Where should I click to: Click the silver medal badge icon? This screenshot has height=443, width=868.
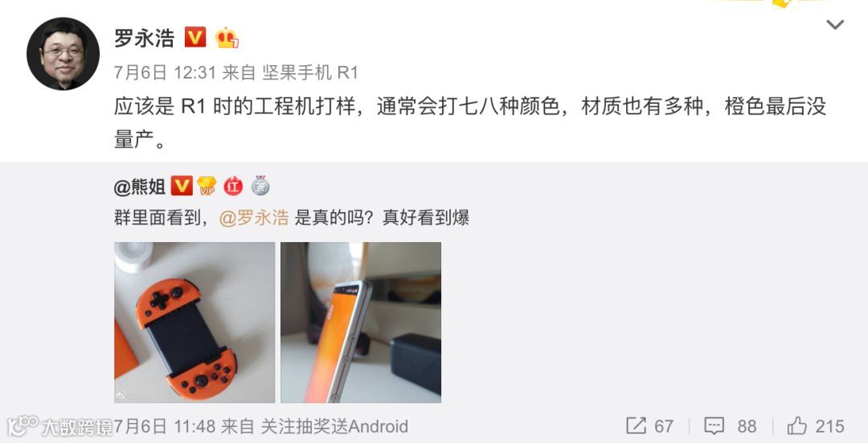(x=260, y=186)
